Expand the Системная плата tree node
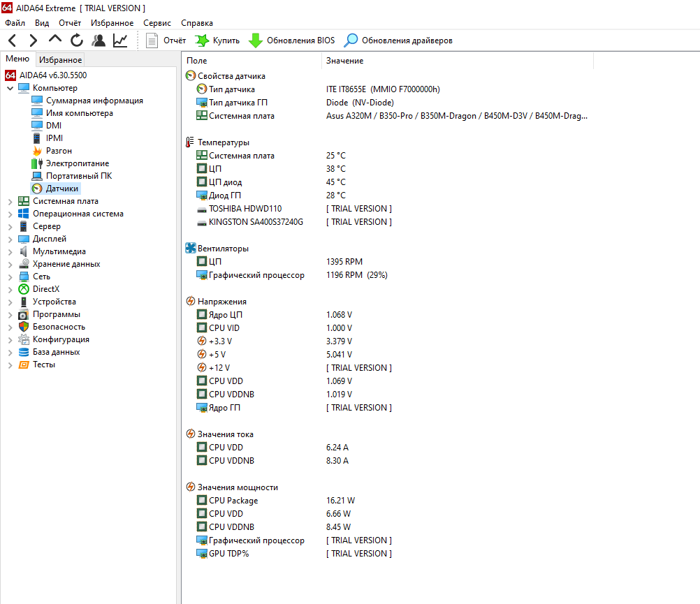700x604 pixels. 10,201
